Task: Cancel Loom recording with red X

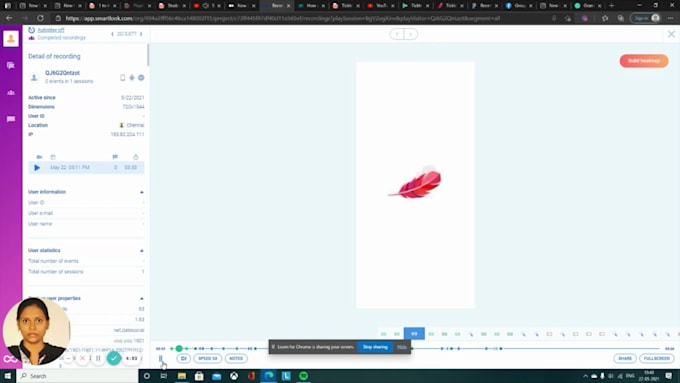Action: (82, 358)
